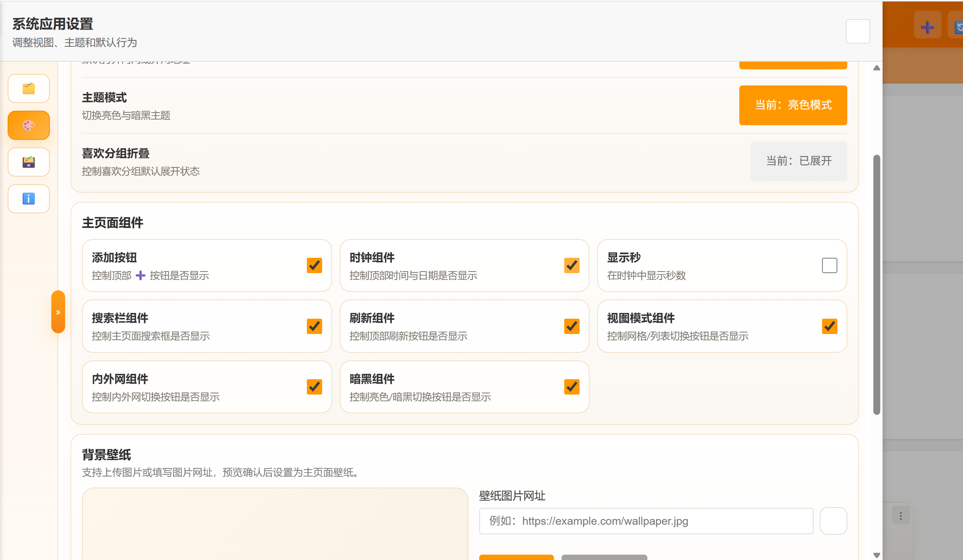The width and height of the screenshot is (963, 560).
Task: Click the blank square button in the settings header
Action: coord(858,31)
